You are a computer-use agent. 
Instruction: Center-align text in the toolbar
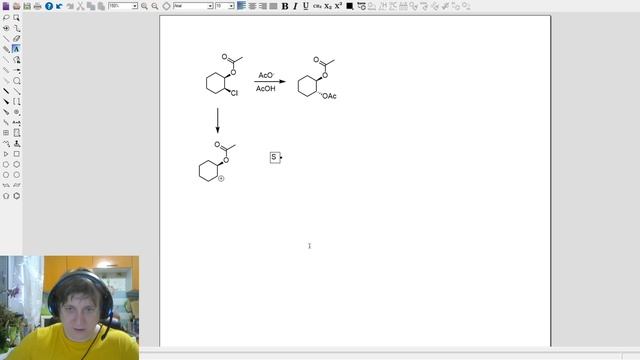(x=252, y=6)
